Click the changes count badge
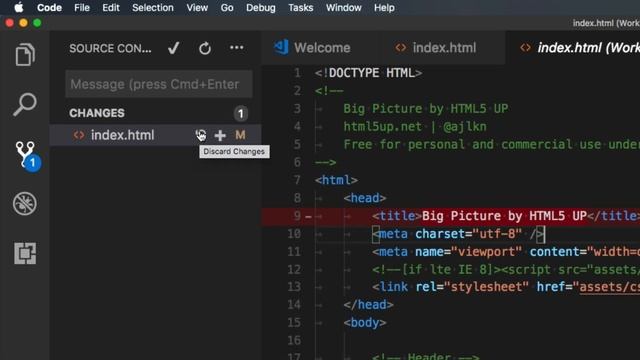 (x=241, y=113)
